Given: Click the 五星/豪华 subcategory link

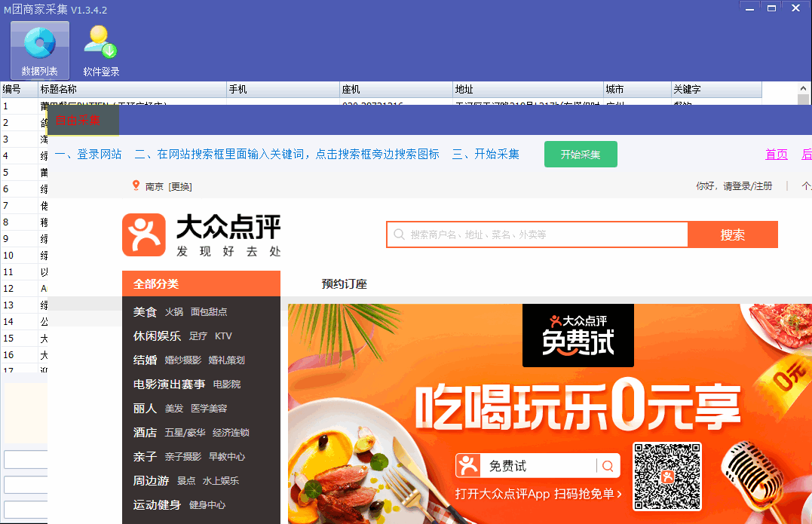Looking at the screenshot, I should click(185, 432).
